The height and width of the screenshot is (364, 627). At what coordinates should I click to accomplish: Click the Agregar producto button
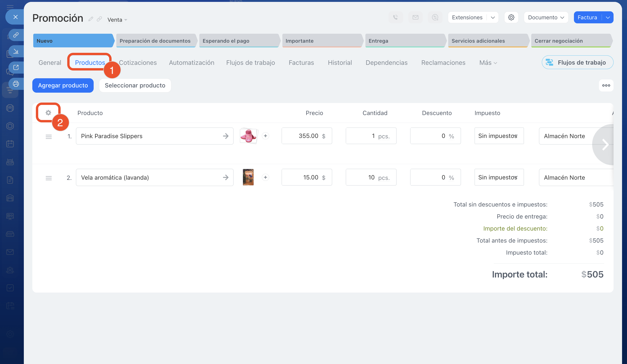point(63,85)
